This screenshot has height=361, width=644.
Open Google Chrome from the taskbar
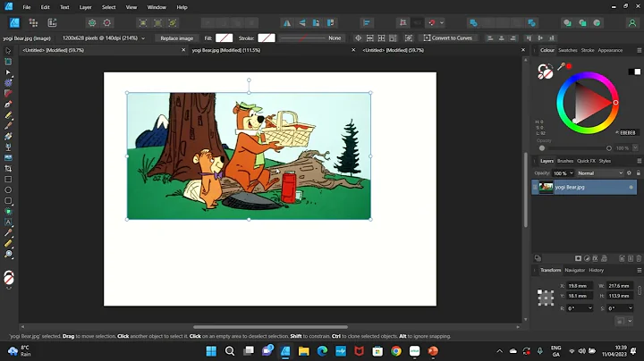[x=396, y=351]
